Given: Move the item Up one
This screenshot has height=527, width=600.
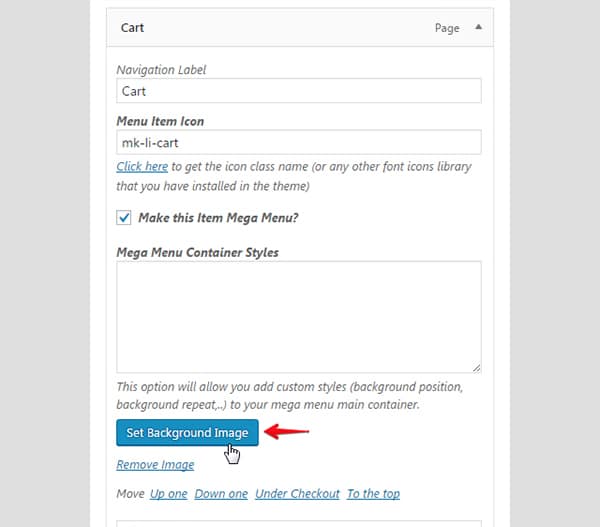Looking at the screenshot, I should tap(168, 494).
